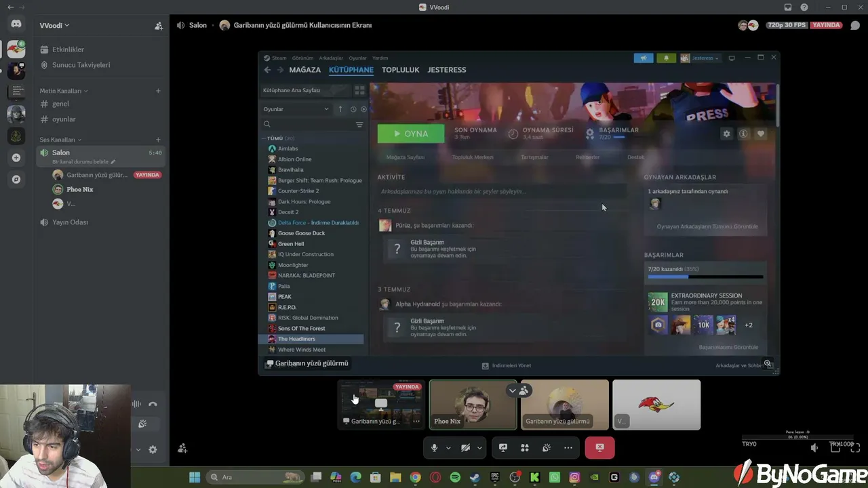Open the TOPLULUK tab in Steam
The height and width of the screenshot is (488, 868).
401,70
